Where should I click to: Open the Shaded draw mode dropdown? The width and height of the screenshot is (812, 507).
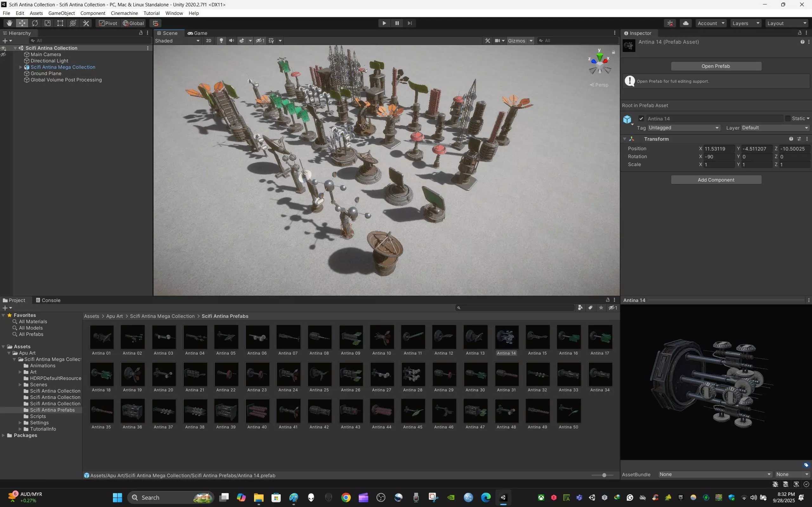177,41
